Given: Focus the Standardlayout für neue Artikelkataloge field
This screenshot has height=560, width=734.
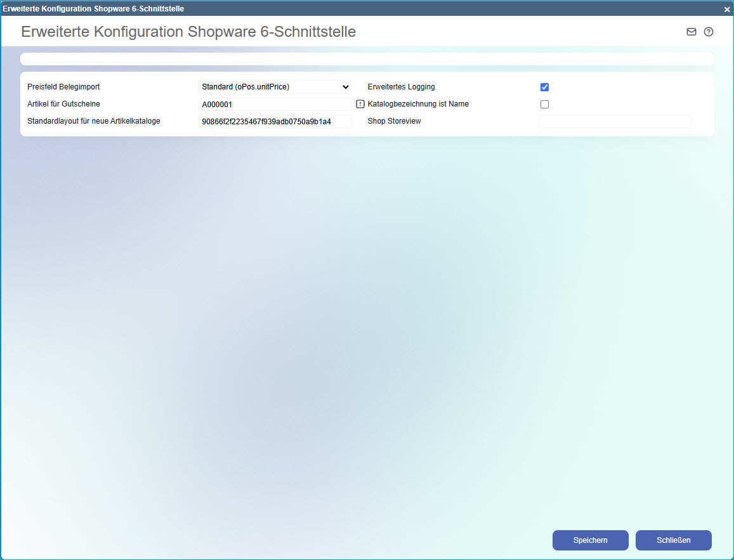Looking at the screenshot, I should (x=275, y=122).
